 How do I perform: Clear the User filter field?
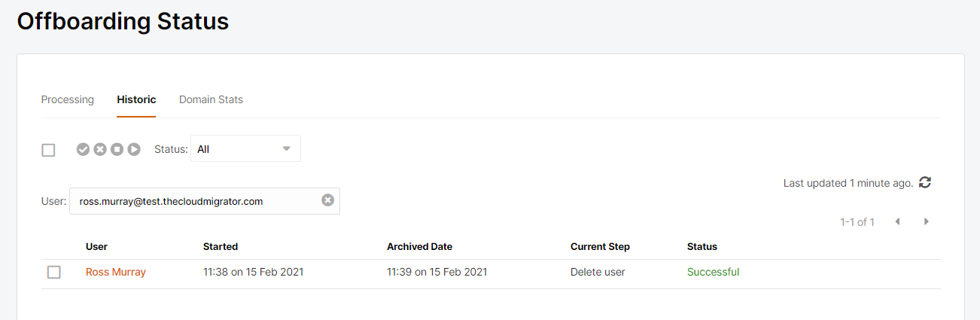pos(327,200)
